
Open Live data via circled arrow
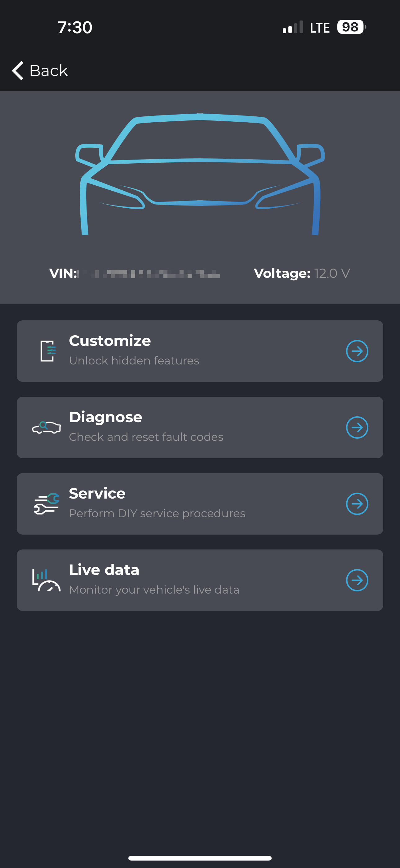pos(357,580)
